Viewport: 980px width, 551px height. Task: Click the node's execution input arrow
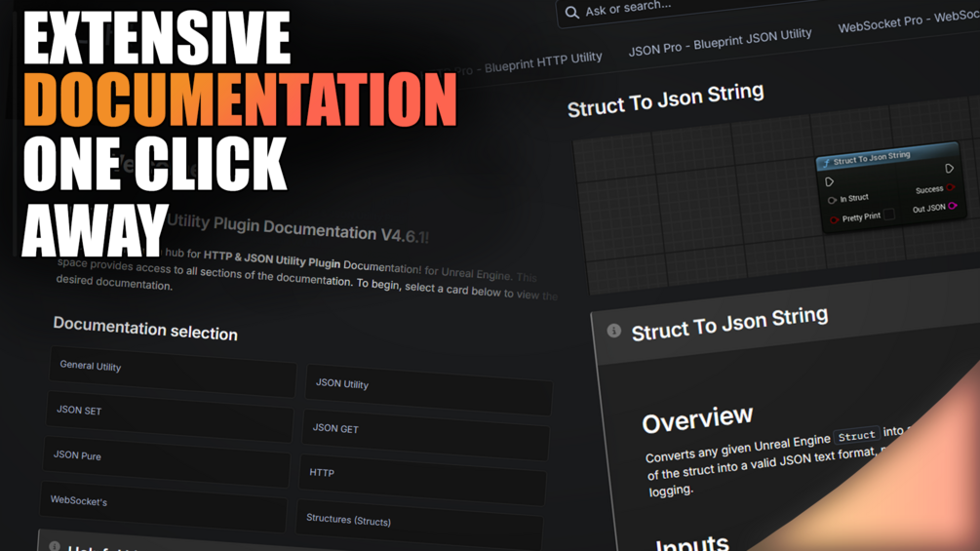(x=830, y=181)
